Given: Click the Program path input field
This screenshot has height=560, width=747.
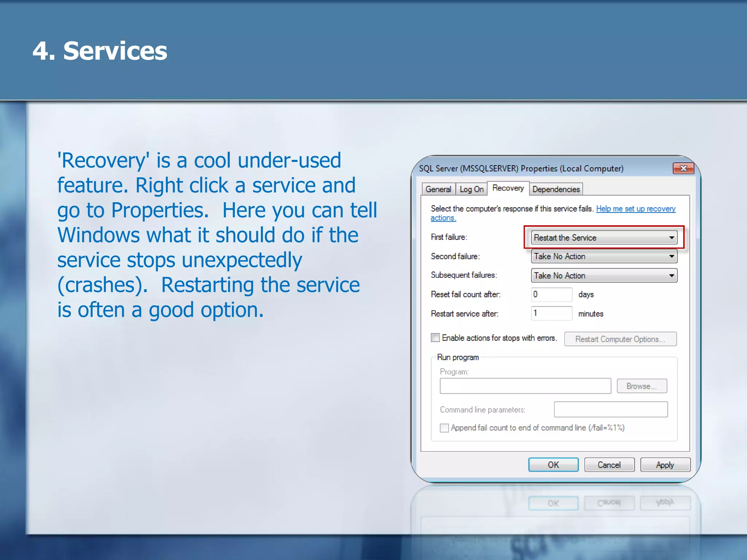Looking at the screenshot, I should pyautogui.click(x=525, y=386).
